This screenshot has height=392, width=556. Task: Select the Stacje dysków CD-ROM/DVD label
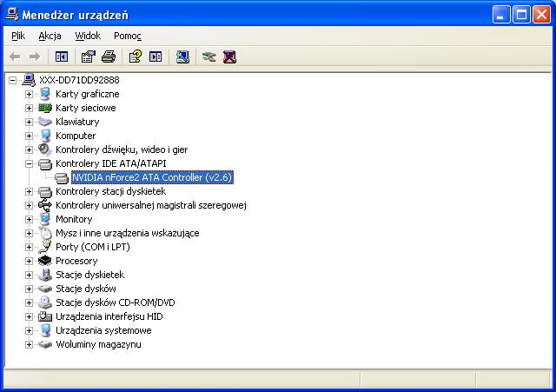point(116,302)
